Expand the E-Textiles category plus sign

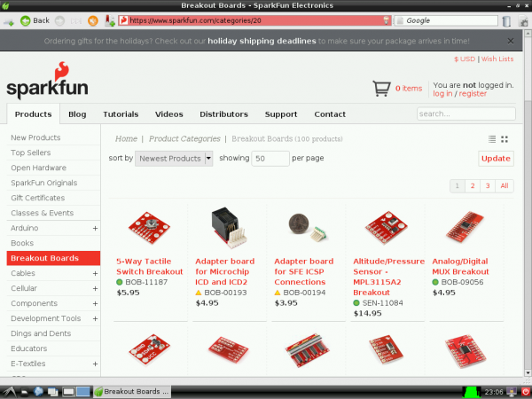tap(96, 364)
